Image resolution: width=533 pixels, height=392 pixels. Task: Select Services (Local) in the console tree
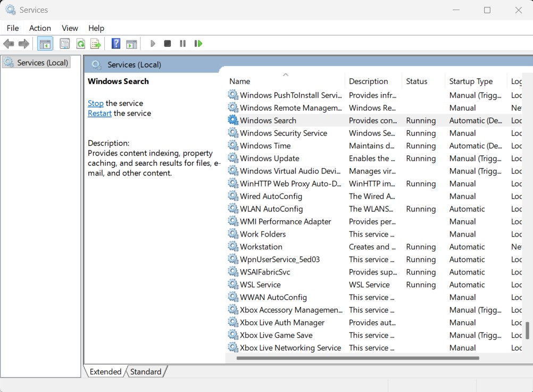(36, 63)
